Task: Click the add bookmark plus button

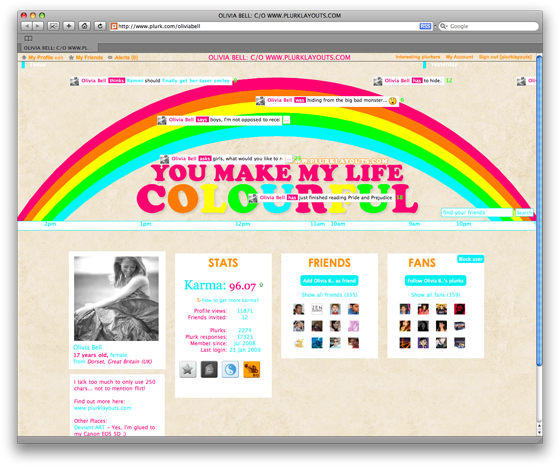Action: point(69,26)
